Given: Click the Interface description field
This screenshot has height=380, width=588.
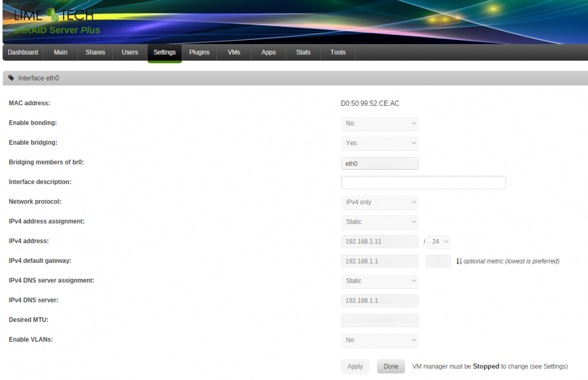Looking at the screenshot, I should pyautogui.click(x=423, y=182).
